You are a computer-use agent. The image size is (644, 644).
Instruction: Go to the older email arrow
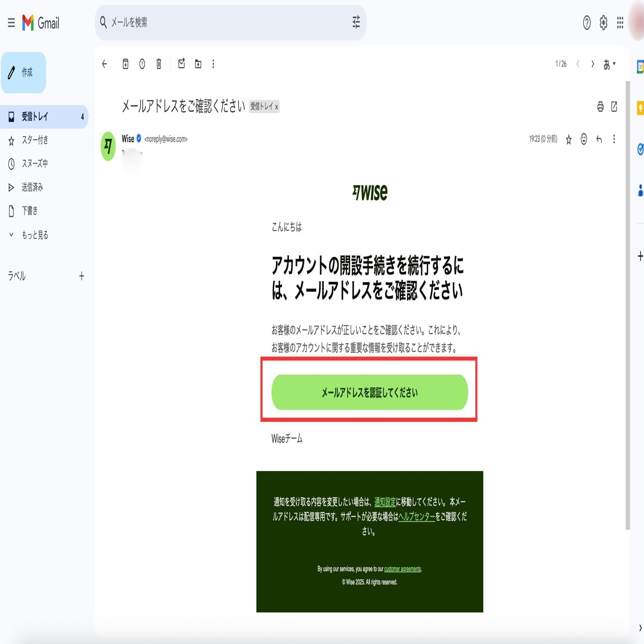[593, 64]
